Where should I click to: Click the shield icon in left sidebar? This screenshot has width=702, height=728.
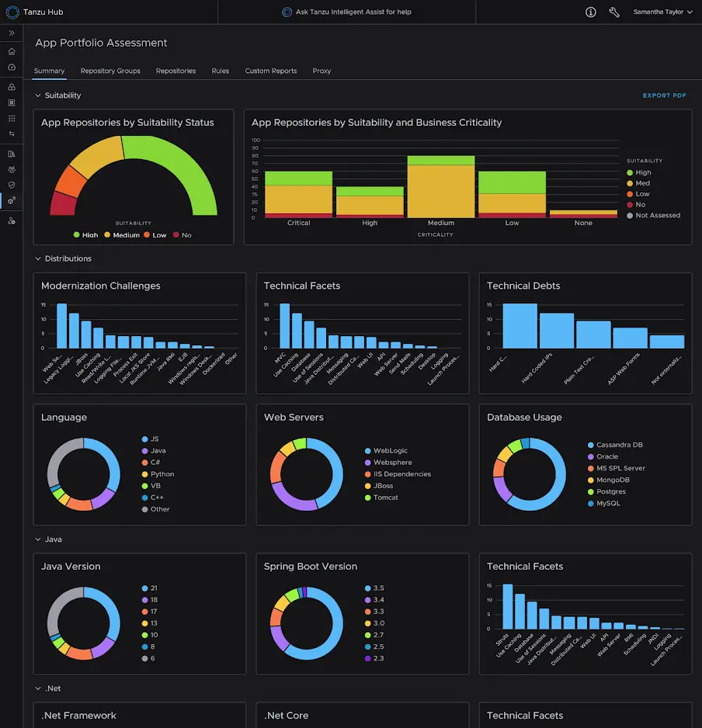pos(12,185)
